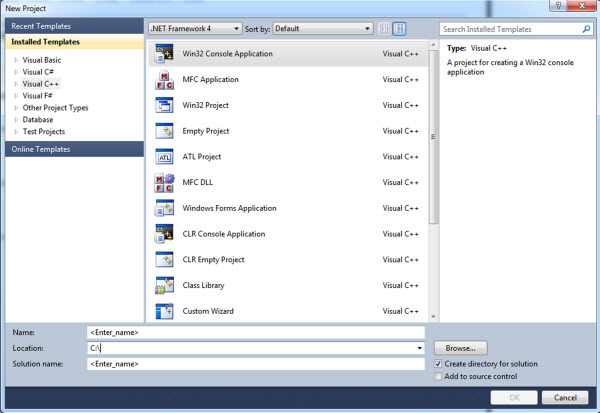Screen dimensions: 600x413
Task: Select the Empty Project text
Action: (x=206, y=131)
